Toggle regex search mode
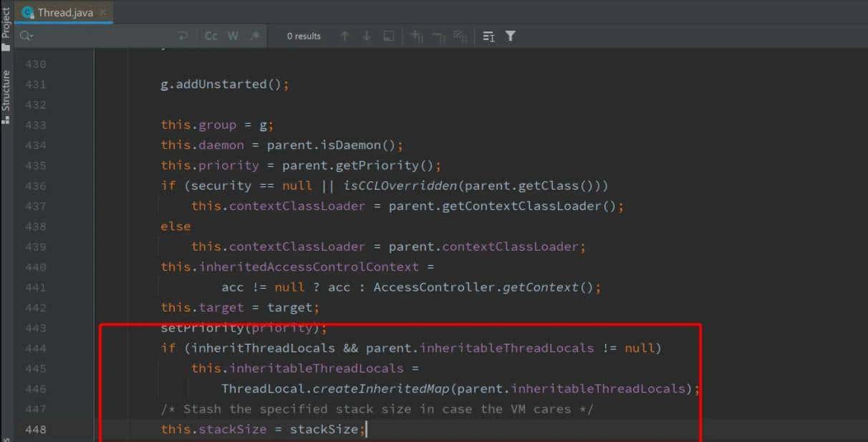The height and width of the screenshot is (442, 868). (x=255, y=35)
